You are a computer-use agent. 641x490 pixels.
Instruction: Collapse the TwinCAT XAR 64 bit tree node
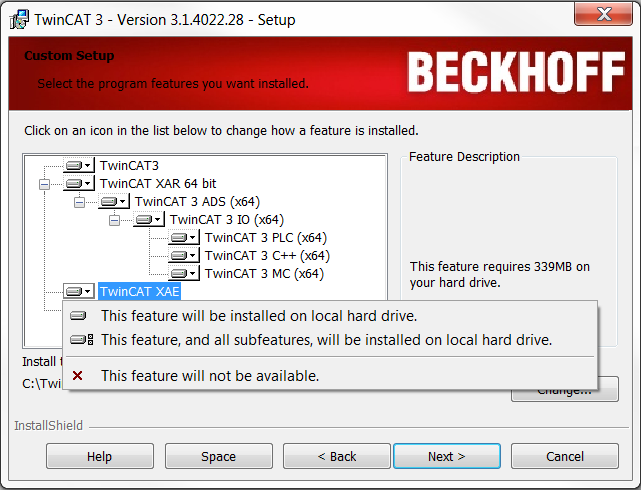44,184
